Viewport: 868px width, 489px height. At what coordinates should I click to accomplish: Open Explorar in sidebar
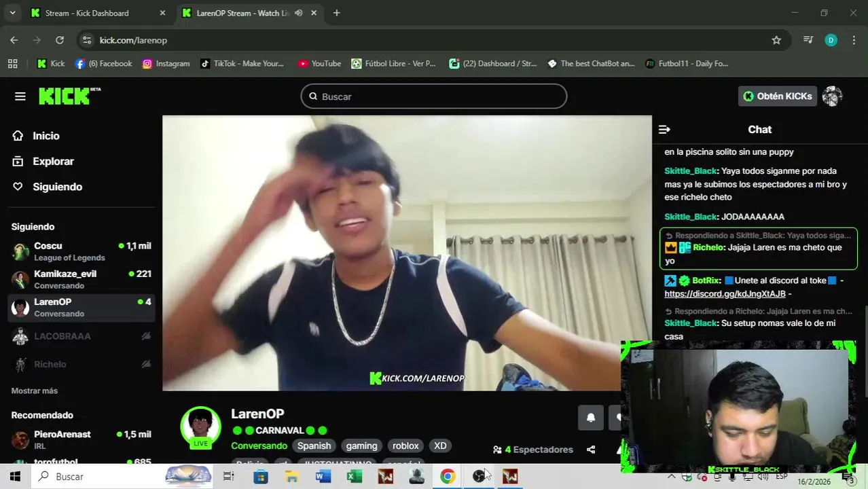[43, 161]
